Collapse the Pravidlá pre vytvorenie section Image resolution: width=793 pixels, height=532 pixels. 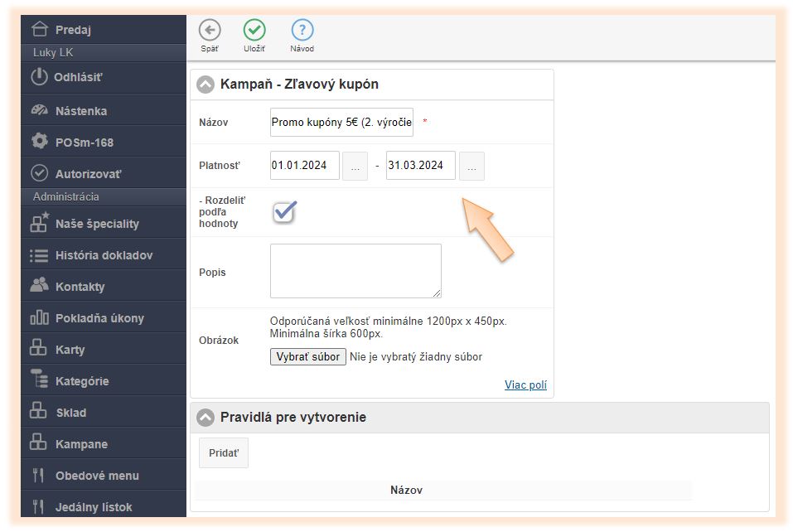[x=206, y=418]
